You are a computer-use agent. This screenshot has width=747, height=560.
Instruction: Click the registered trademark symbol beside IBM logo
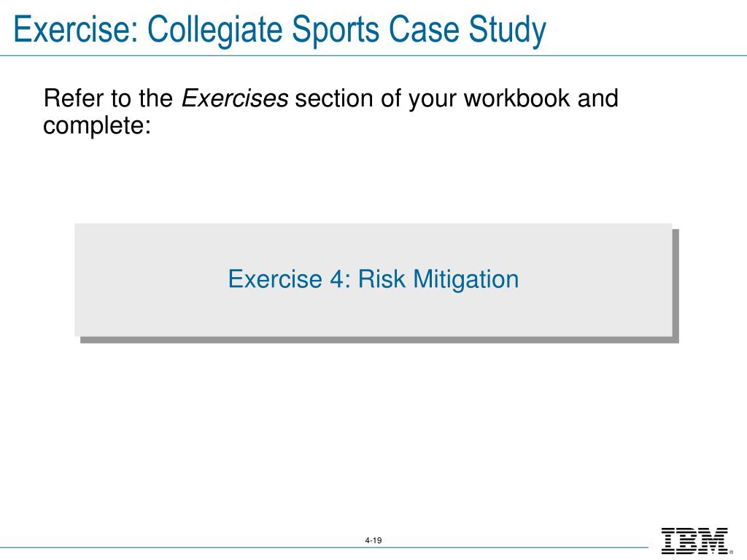pos(731,552)
